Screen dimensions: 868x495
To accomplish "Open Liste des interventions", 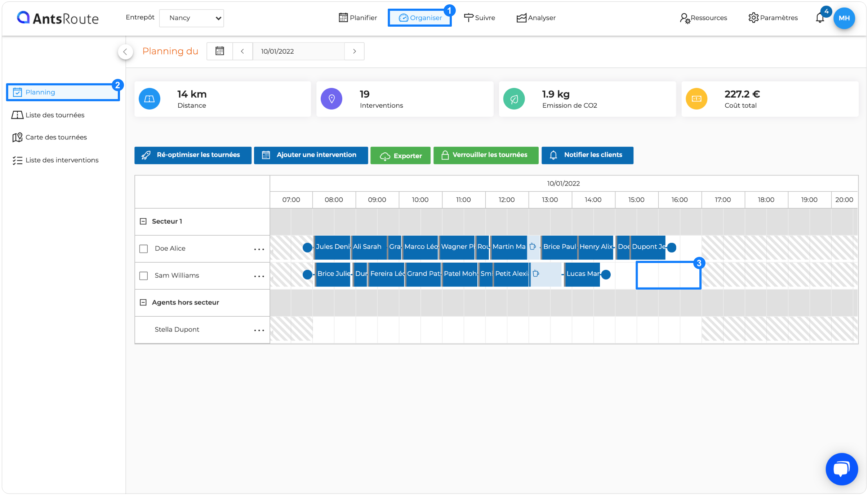I will 55,160.
